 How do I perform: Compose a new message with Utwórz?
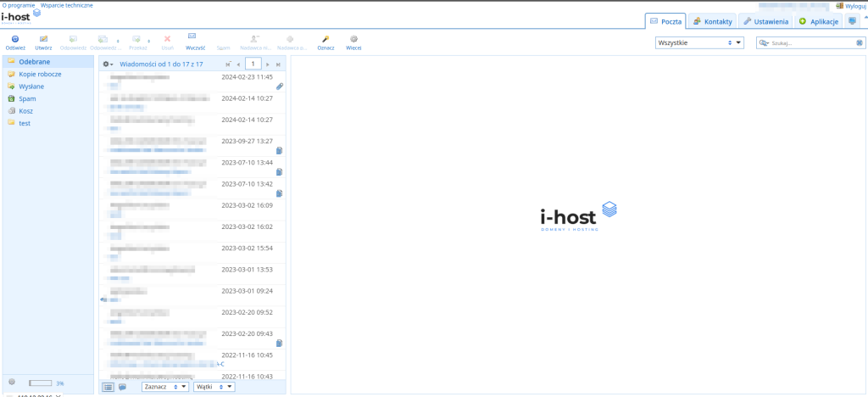[x=43, y=39]
